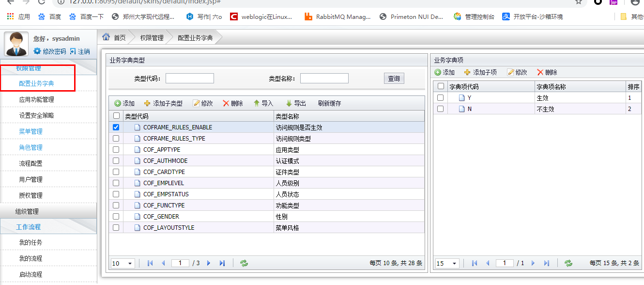This screenshot has height=285, width=644.
Task: Uncheck the COFRAME_RULES_ENABLE row checkbox
Action: pos(115,127)
